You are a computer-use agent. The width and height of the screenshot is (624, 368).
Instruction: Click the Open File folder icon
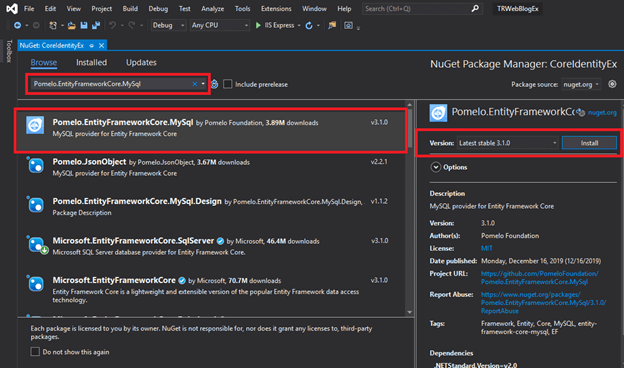[72, 25]
